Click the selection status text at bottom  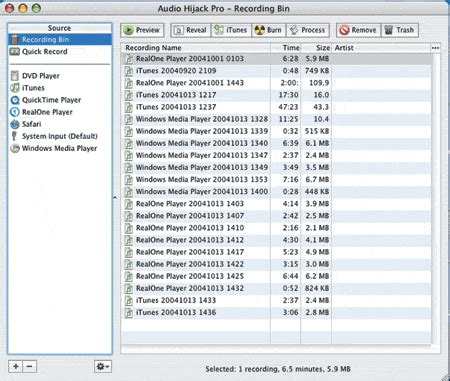point(278,369)
